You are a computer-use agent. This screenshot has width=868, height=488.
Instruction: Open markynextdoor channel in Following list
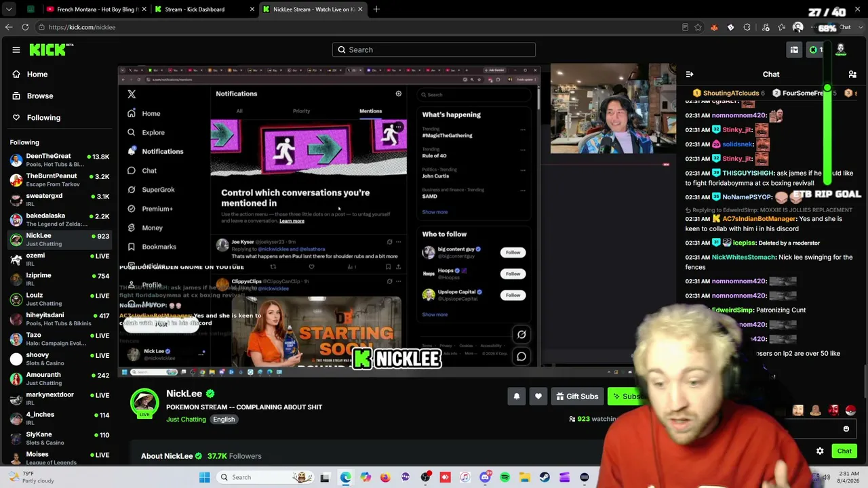59,398
